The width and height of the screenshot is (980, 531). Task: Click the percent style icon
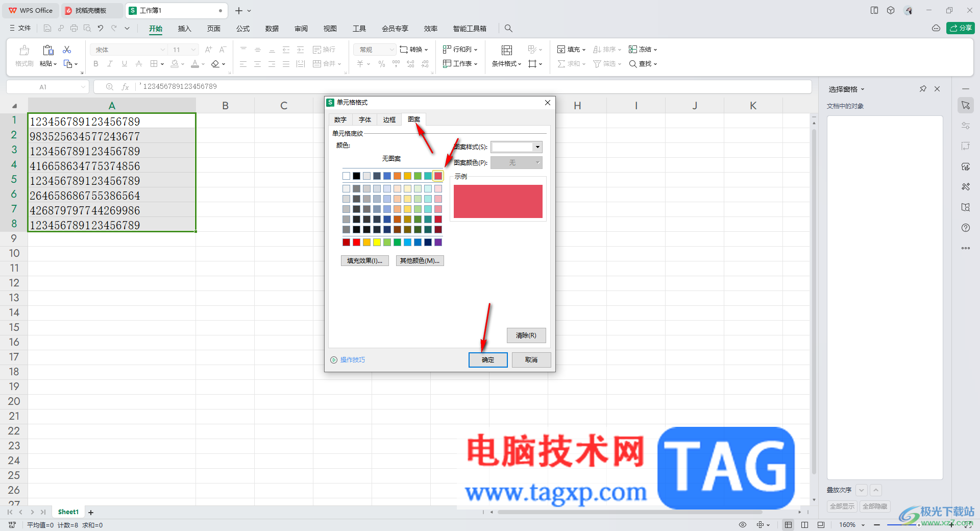coord(381,64)
